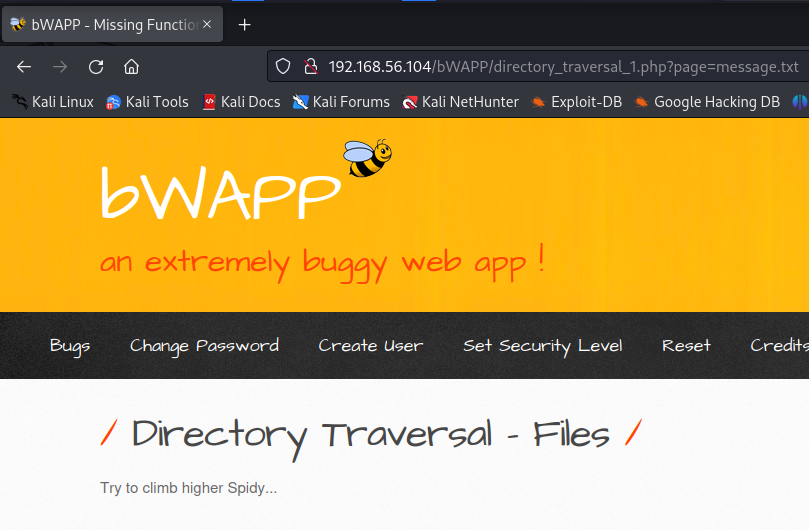Screen dimensions: 809x530
Task: Close the bWAPP Missing Function tab
Action: [207, 24]
